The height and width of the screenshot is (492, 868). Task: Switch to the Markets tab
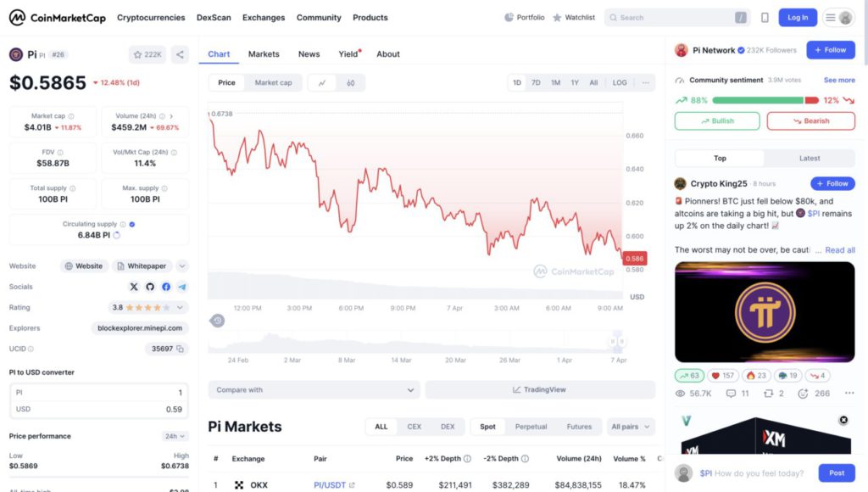264,53
